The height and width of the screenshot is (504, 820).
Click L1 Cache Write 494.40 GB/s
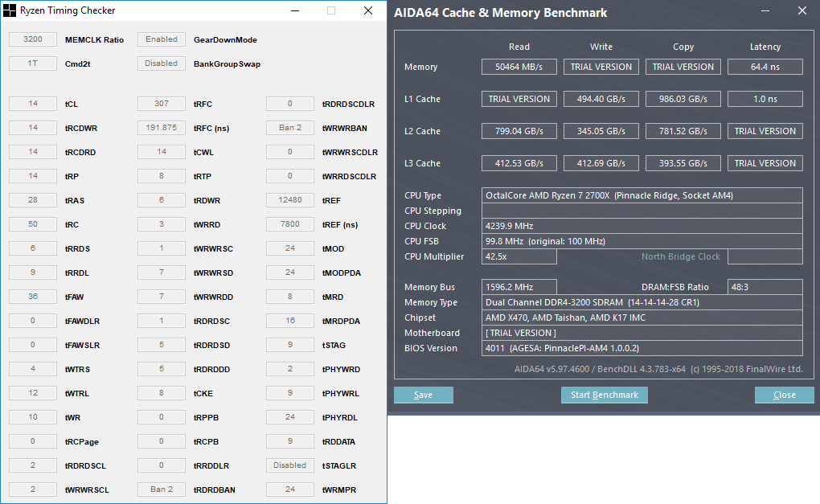point(601,99)
